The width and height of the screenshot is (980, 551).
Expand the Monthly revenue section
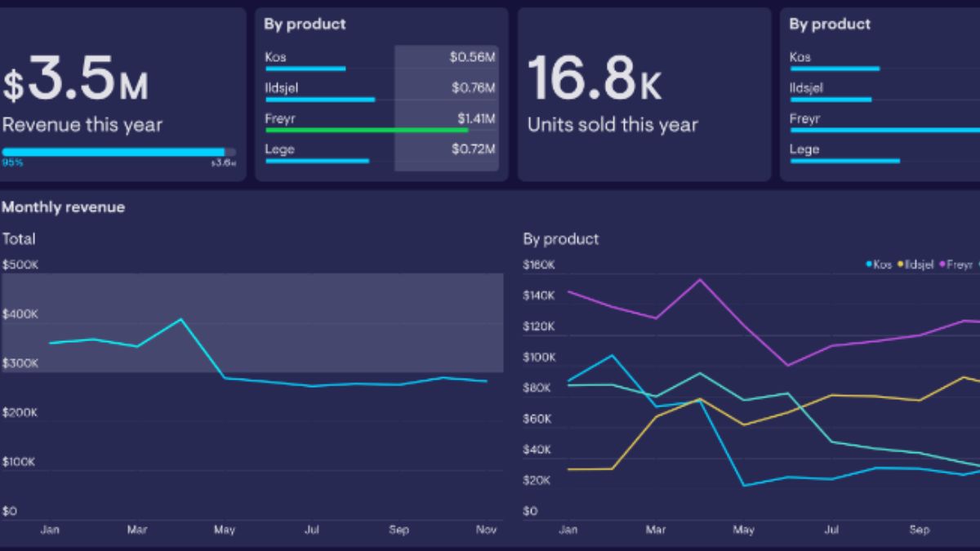point(64,207)
